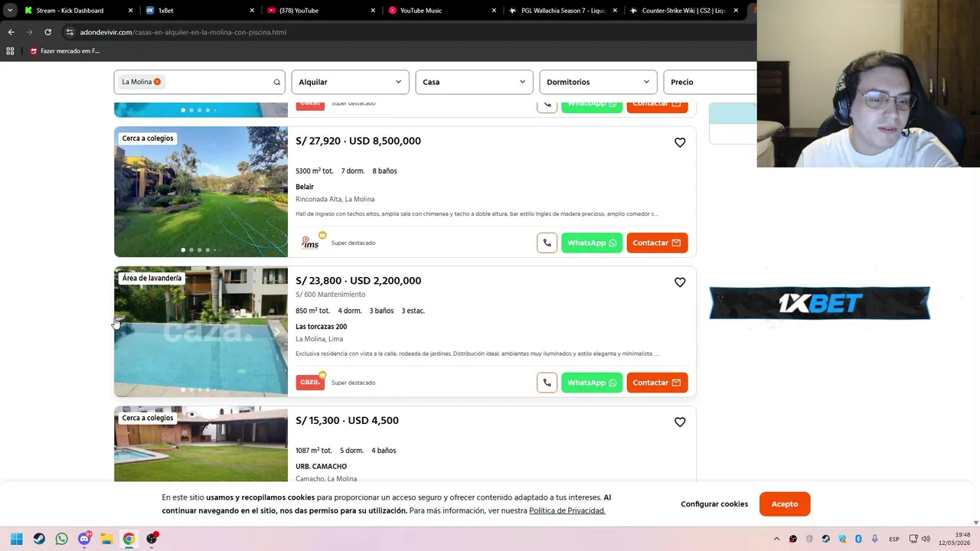This screenshot has height=551, width=980.
Task: Open Configurar cookies settings
Action: (714, 504)
